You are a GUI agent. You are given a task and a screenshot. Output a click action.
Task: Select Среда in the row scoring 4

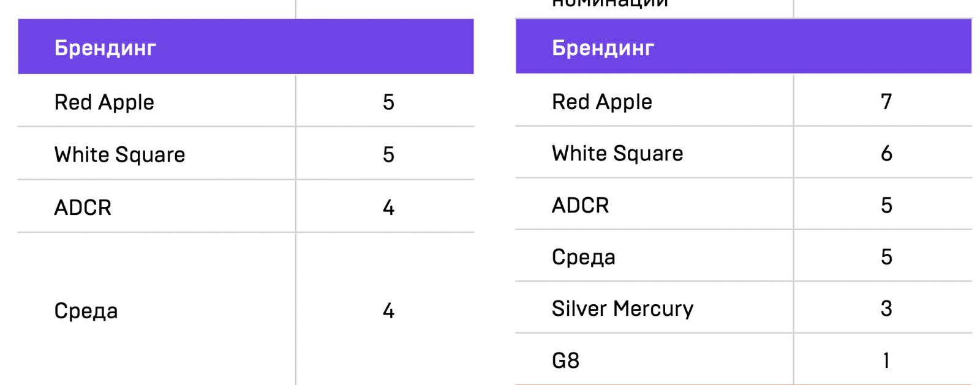86,311
